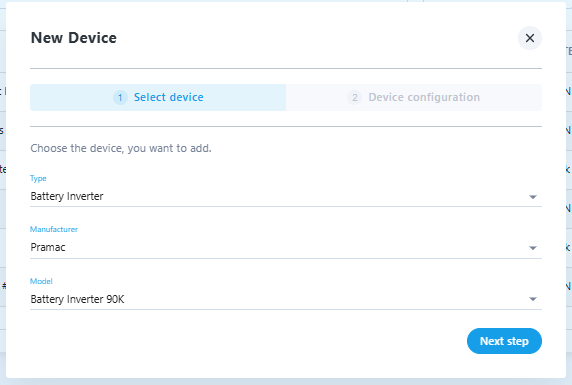572x385 pixels.
Task: Close the New Device dialog
Action: [530, 38]
